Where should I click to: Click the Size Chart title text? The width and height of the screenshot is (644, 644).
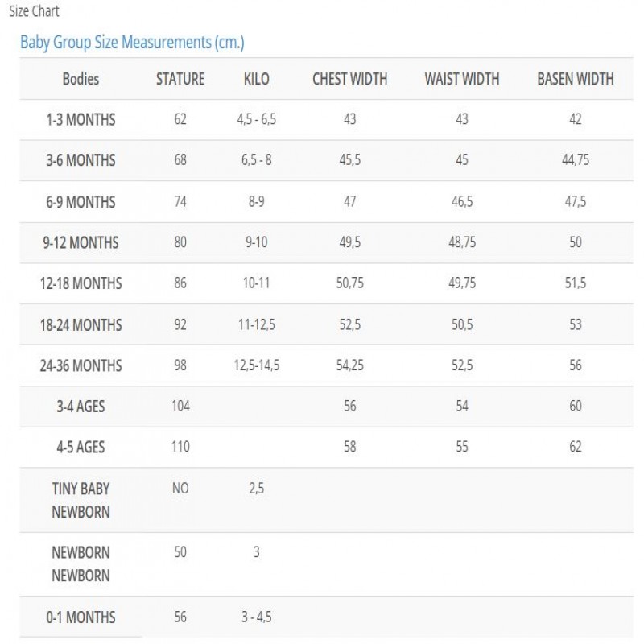pos(34,12)
